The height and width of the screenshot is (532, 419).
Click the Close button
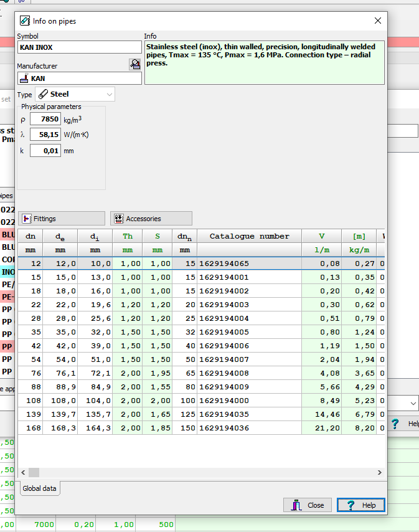click(x=308, y=505)
